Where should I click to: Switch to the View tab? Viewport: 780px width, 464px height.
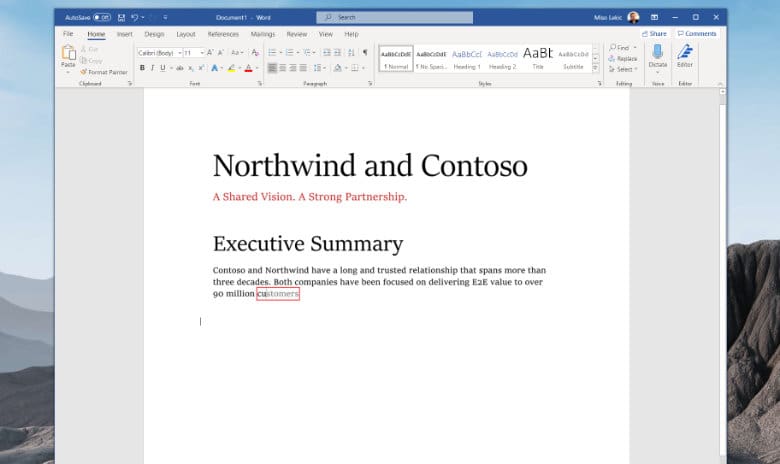326,34
